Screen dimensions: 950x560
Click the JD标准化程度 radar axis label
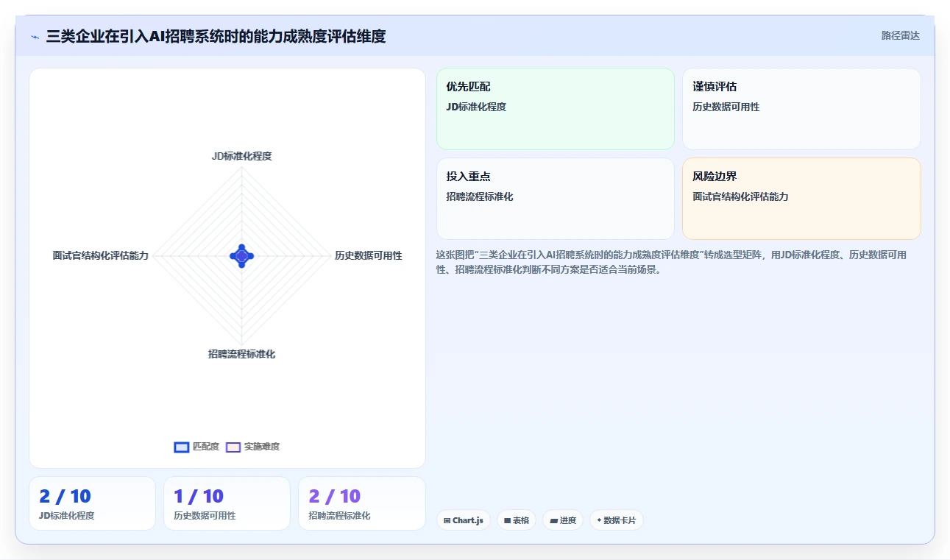pyautogui.click(x=242, y=156)
